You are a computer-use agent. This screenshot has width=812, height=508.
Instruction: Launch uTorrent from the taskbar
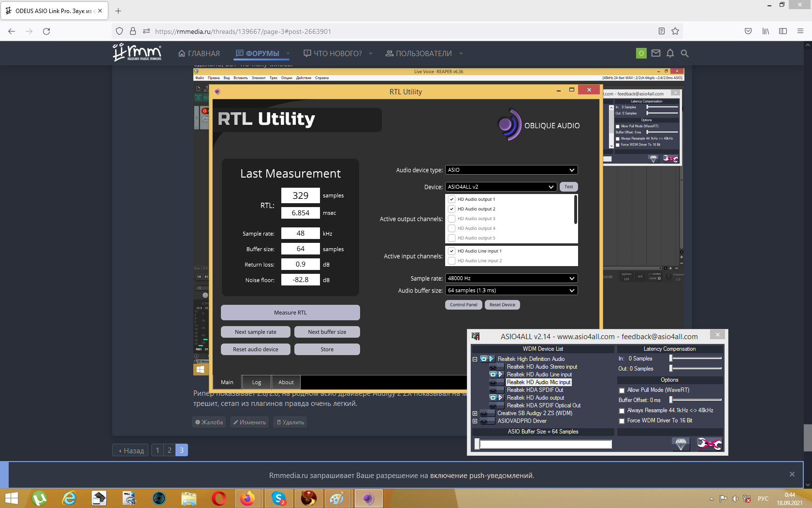tap(40, 498)
